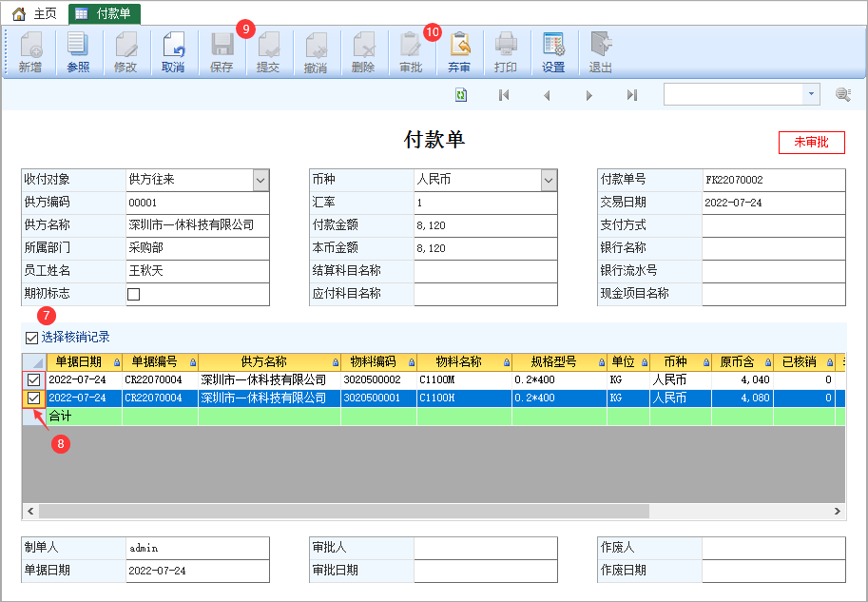This screenshot has height=602, width=868.
Task: Click the 供方编码 field 00001
Action: [x=198, y=203]
